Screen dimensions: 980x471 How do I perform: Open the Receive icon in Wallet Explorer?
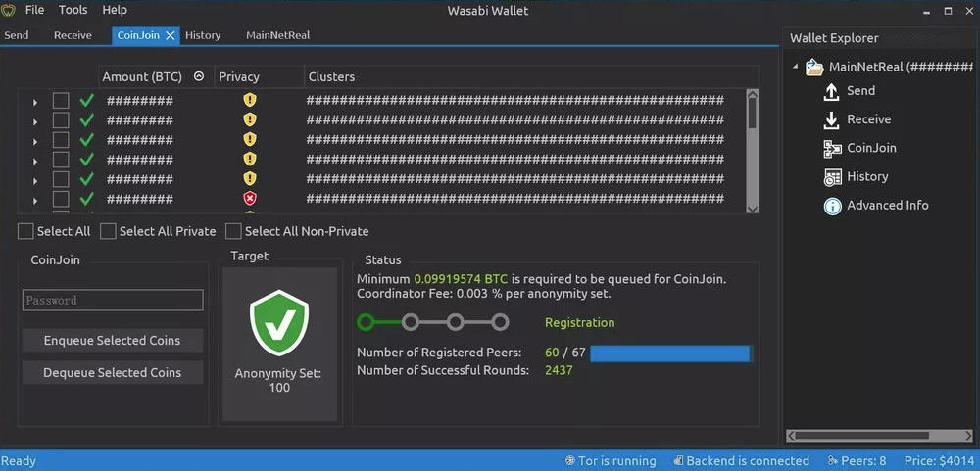(x=831, y=119)
